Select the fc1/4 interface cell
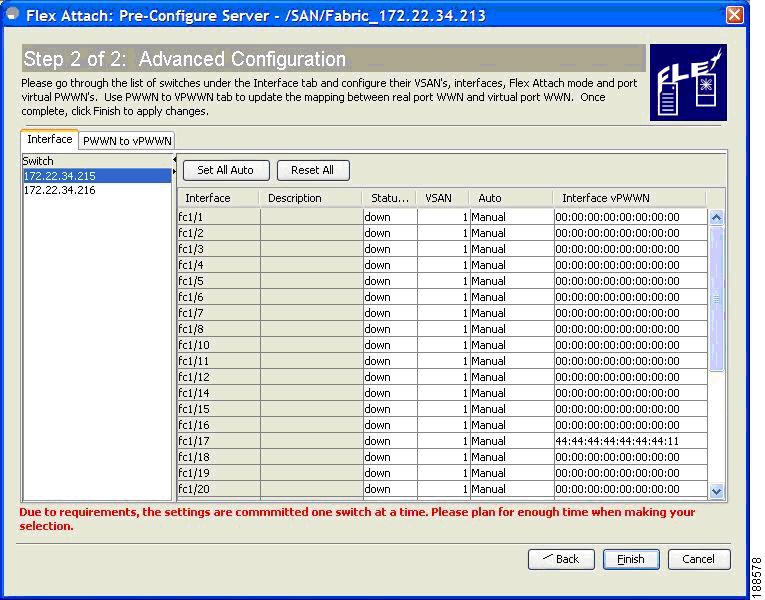 click(219, 265)
